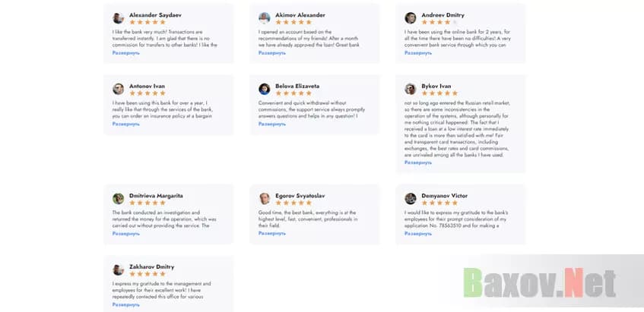Click Bykov Ivan's avatar photo

coord(411,89)
